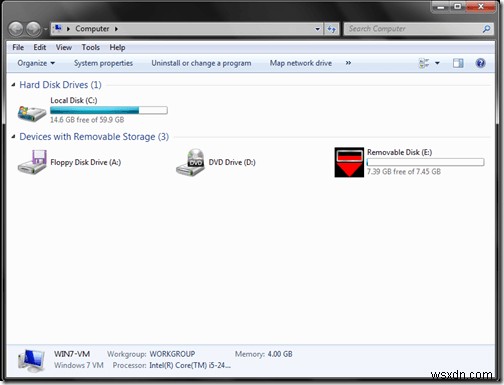
Task: Click Uninstall or change a program
Action: (201, 63)
